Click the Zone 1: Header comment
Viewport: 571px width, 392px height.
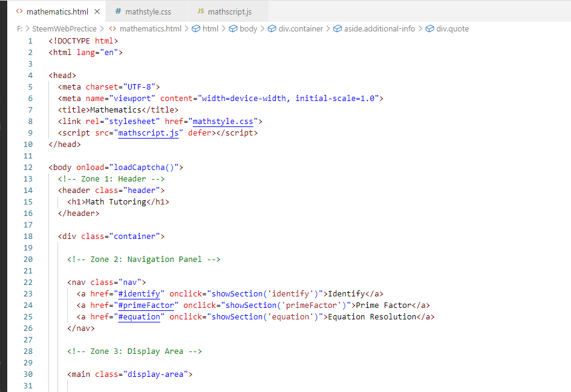pos(111,179)
